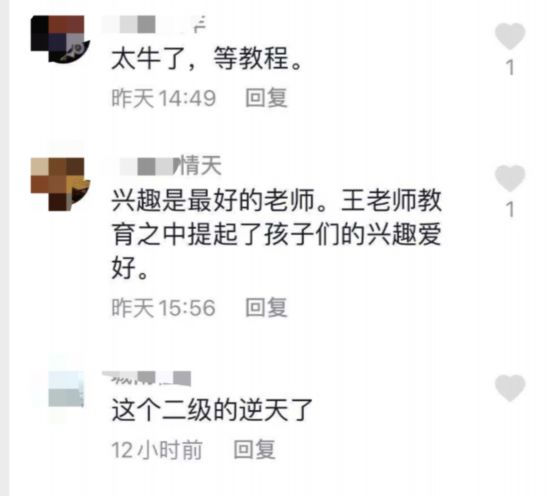Like the "这个二级的逆天了" comment
The width and height of the screenshot is (550, 496).
(x=510, y=388)
